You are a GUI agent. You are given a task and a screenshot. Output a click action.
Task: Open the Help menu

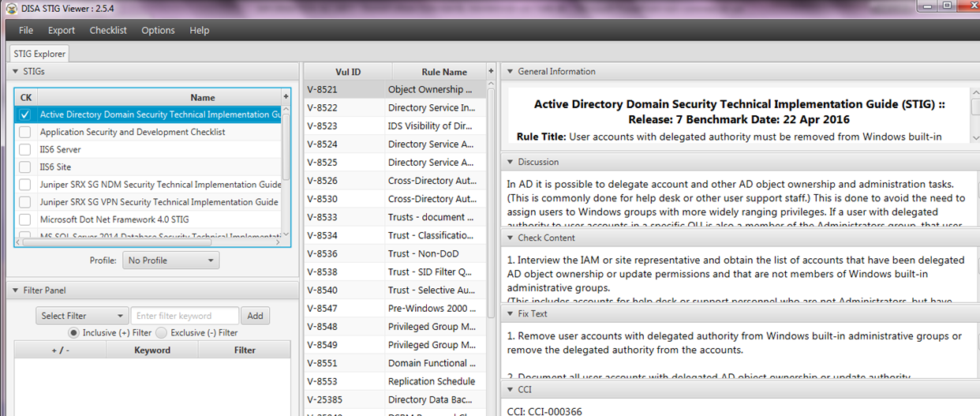tap(200, 30)
